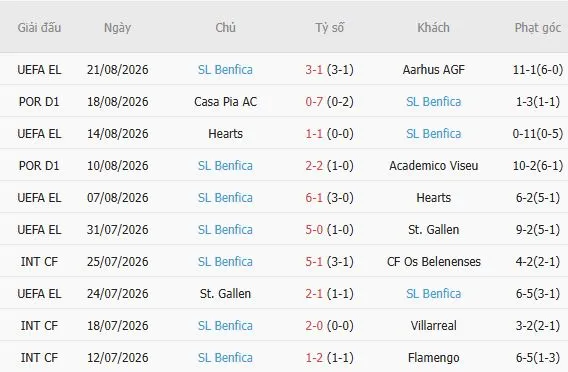Click Aarhus AGF team name
Image resolution: width=568 pixels, height=372 pixels.
pos(433,70)
